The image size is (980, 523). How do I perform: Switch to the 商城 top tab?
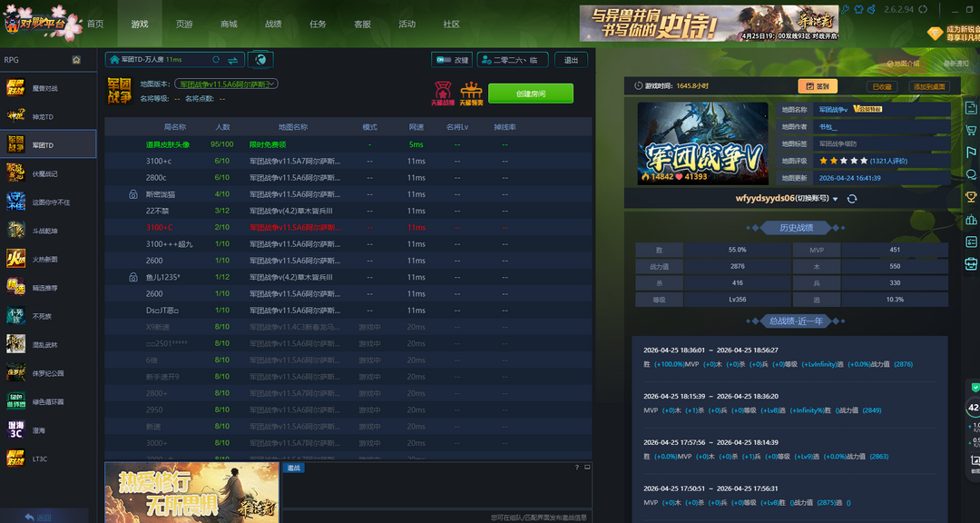pyautogui.click(x=229, y=24)
